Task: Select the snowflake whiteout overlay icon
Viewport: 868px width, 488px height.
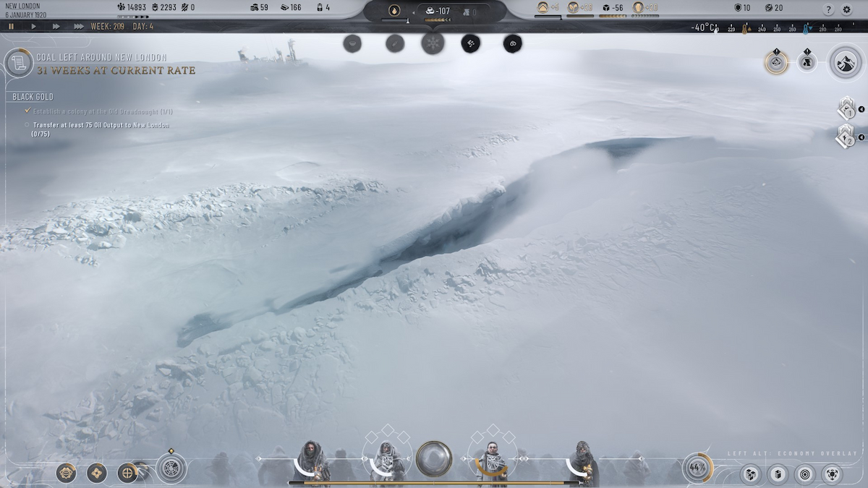Action: click(x=433, y=42)
